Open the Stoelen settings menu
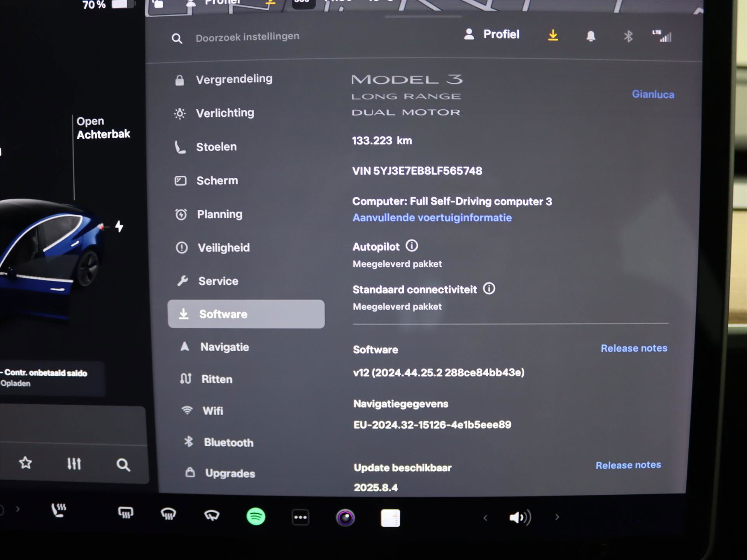Screen dimensions: 747x560 tap(206, 147)
